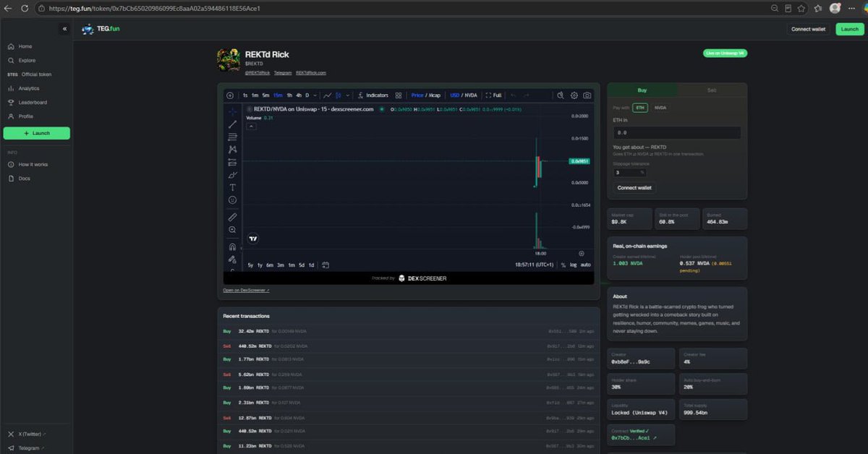Toggle auto scale on chart

586,265
